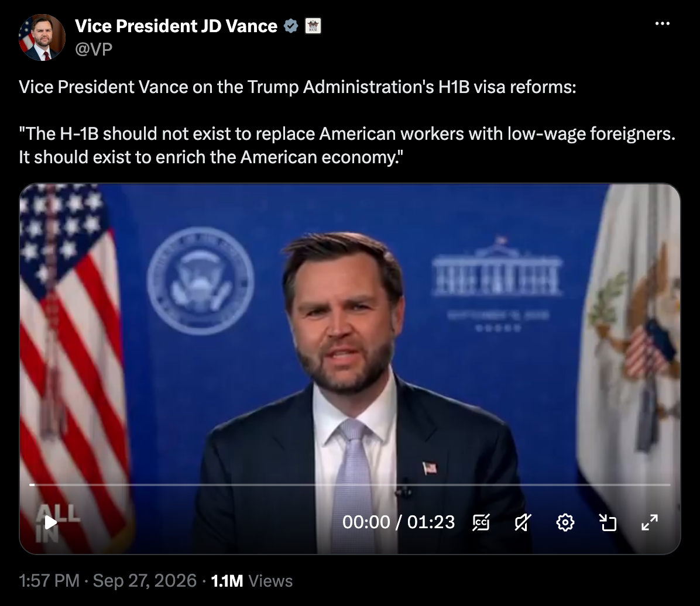Open video settings gear
Image resolution: width=700 pixels, height=606 pixels.
(565, 522)
